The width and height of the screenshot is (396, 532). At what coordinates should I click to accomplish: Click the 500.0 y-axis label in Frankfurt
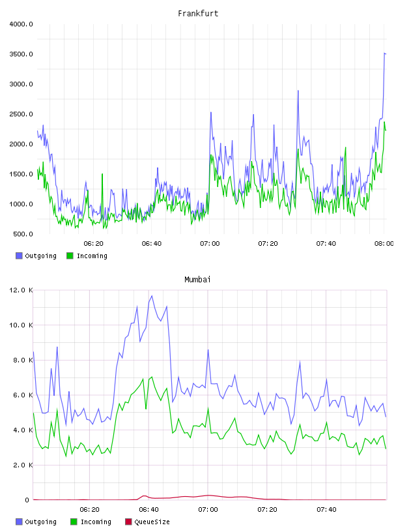tap(23, 234)
